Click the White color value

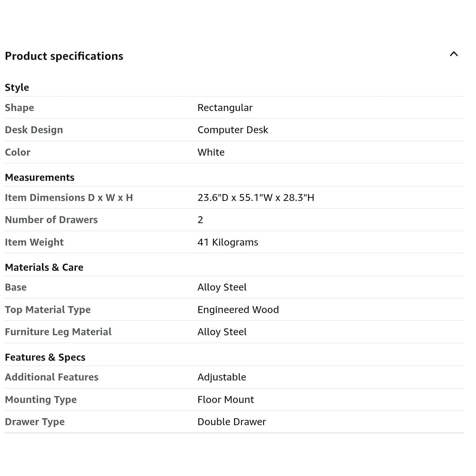pyautogui.click(x=211, y=152)
